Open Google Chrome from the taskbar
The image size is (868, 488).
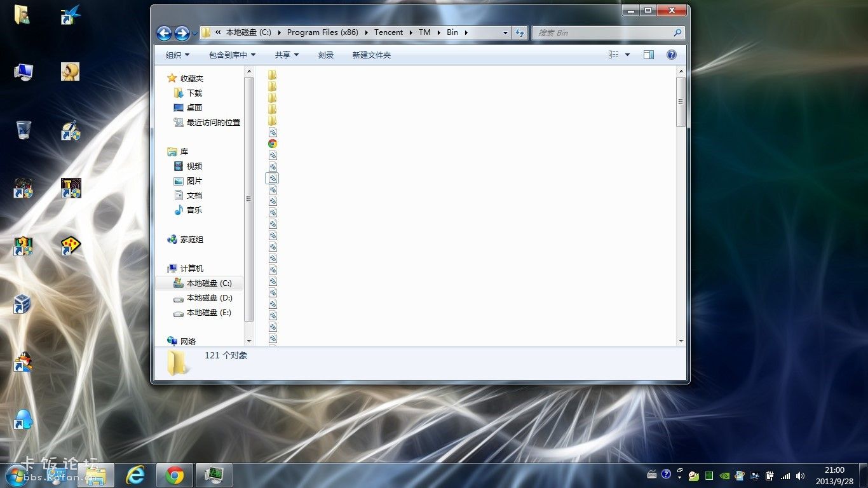[x=175, y=475]
